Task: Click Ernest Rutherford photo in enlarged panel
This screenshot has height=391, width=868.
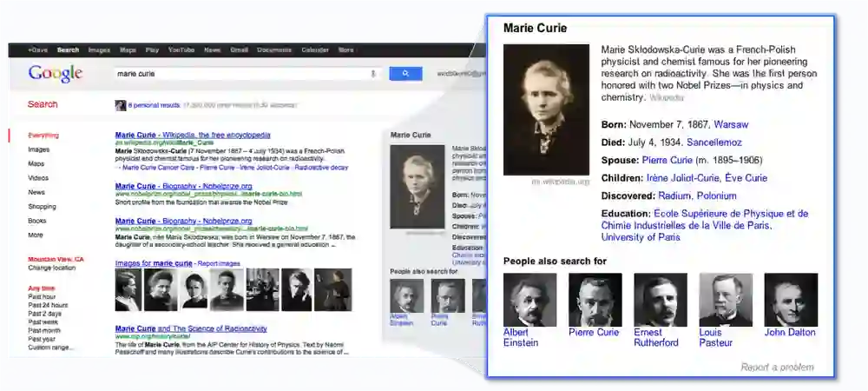Action: tap(661, 300)
